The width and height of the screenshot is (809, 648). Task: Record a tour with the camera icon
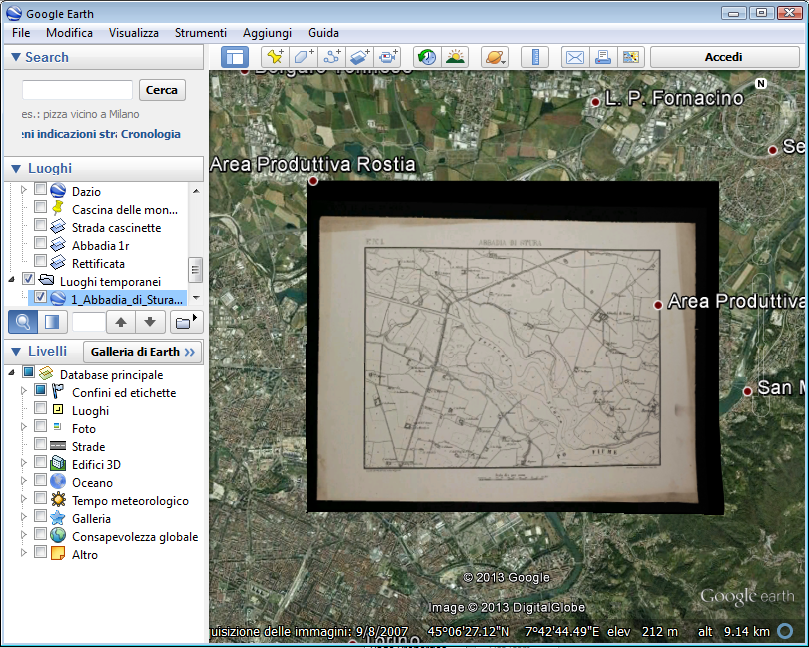(388, 57)
